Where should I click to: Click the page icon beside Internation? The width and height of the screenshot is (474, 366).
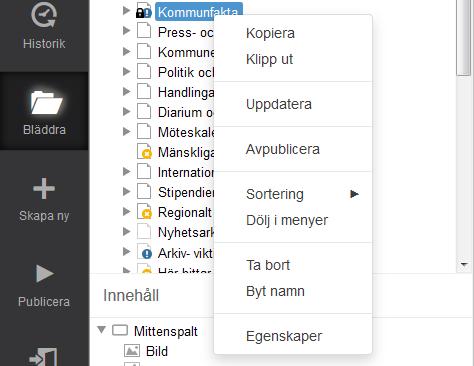tap(144, 172)
